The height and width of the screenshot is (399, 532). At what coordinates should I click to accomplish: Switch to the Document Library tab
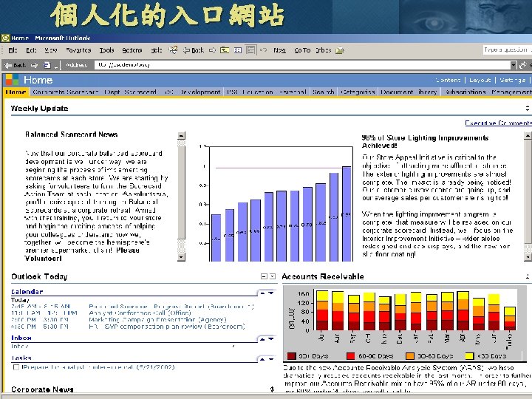point(409,92)
